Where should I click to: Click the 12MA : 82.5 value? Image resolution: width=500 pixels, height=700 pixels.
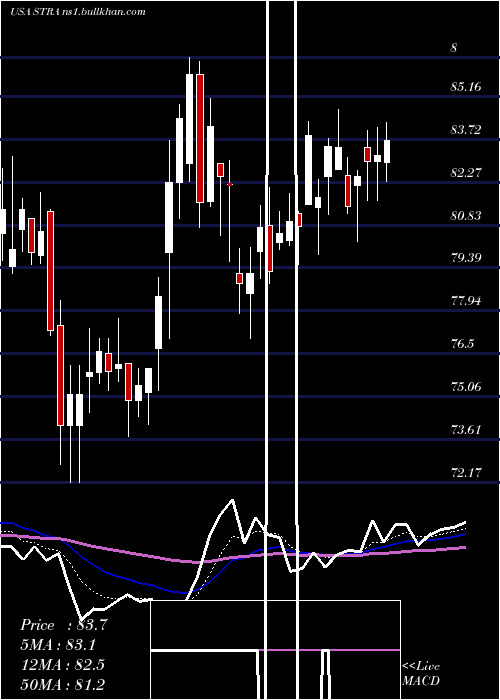(x=62, y=664)
